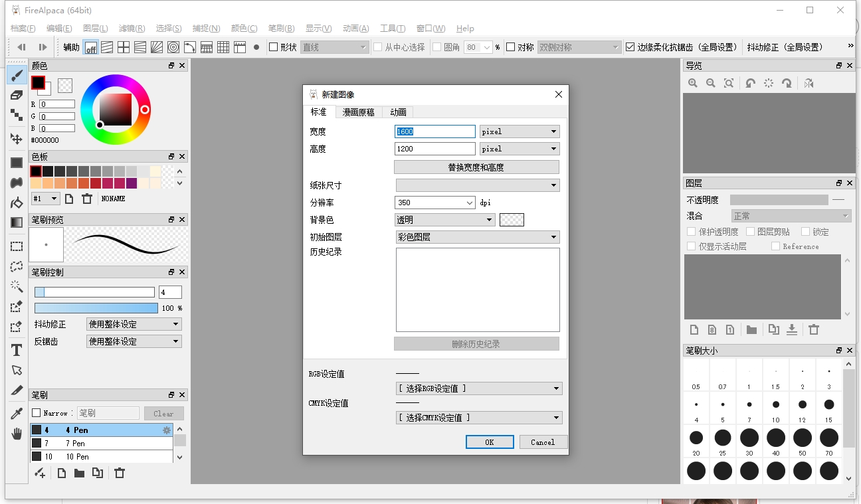Uncheck 边缘柔化抗锯齿 checkbox
Screen dimensions: 861x504
pyautogui.click(x=630, y=47)
